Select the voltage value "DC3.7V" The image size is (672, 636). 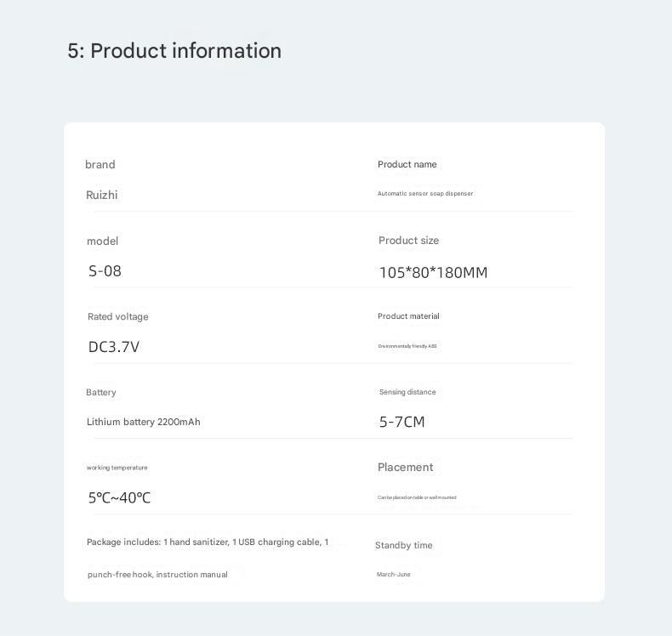pos(114,347)
